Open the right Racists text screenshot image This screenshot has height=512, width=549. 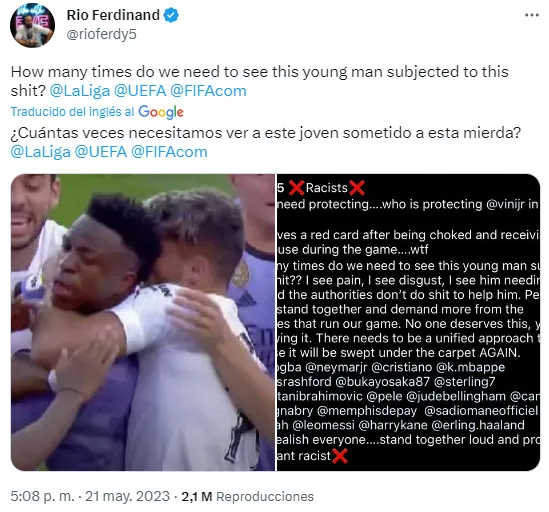pos(408,322)
